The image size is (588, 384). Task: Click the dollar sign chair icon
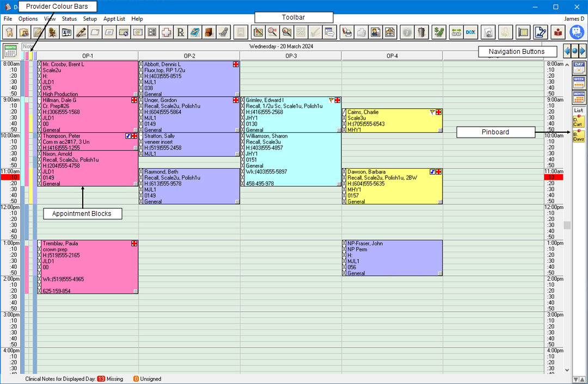point(438,32)
